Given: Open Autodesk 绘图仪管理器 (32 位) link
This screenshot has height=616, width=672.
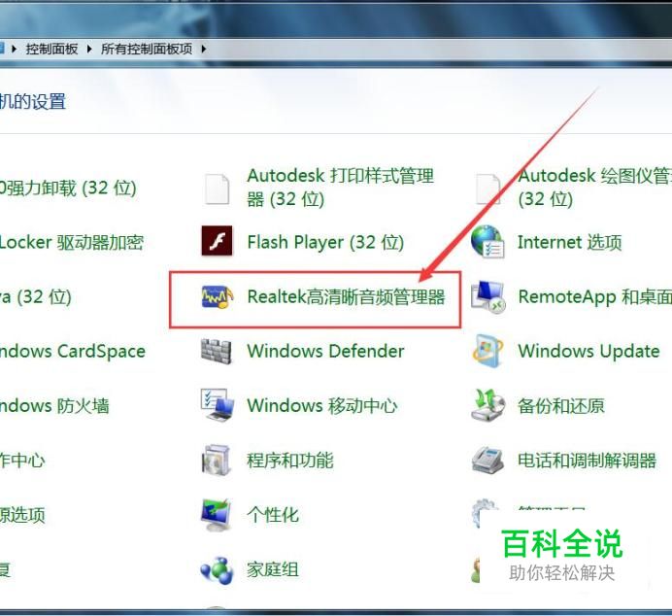Looking at the screenshot, I should coord(595,188).
